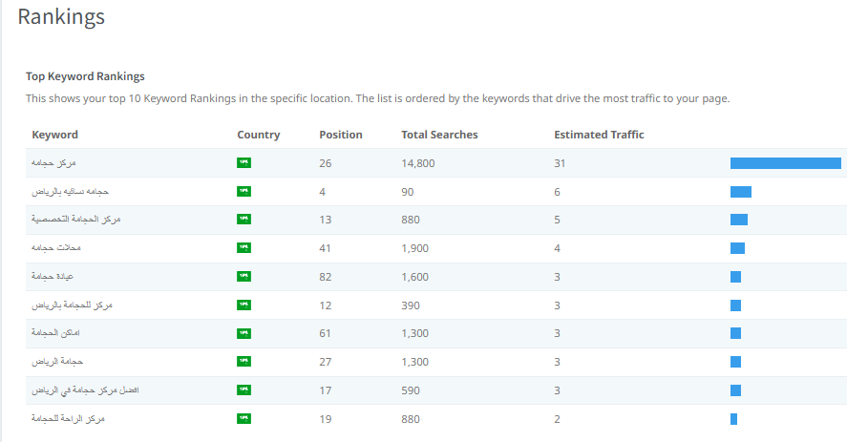Click the estimated traffic value 6
This screenshot has height=442, width=868.
pos(557,192)
